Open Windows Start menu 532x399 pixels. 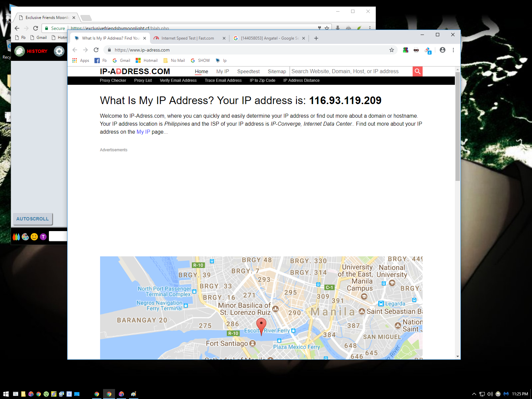(6, 394)
